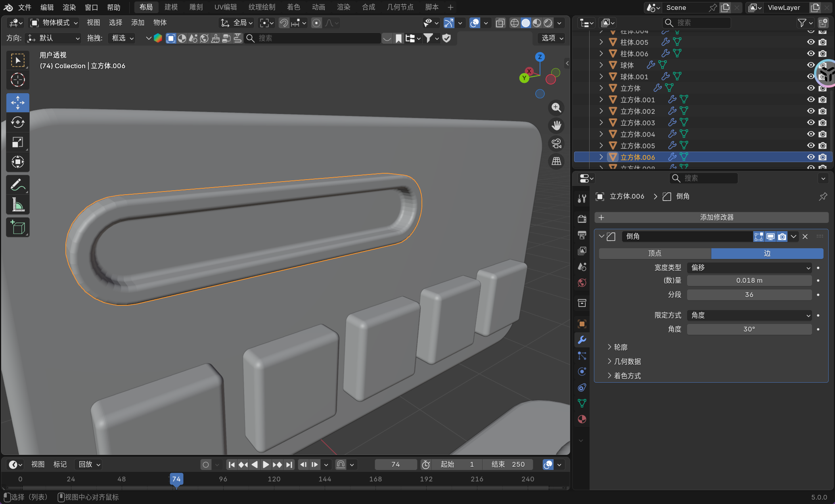Hide 立方体.003 in the viewport with its eye icon
Screen dimensions: 835x504
pos(811,123)
